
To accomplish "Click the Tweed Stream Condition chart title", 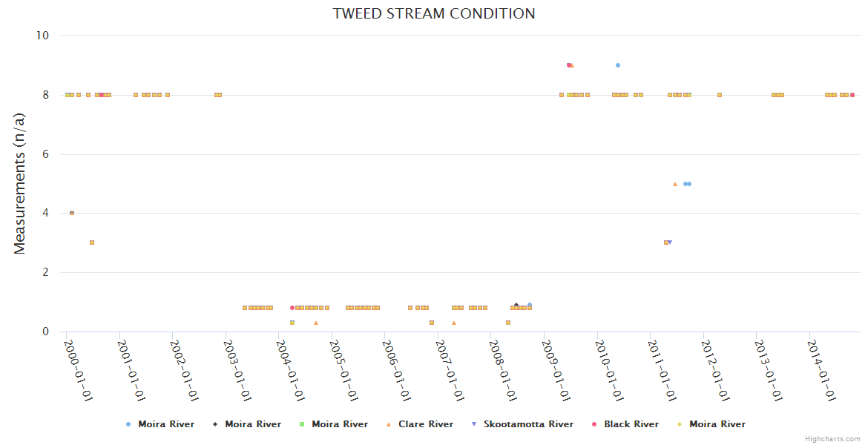I will (x=434, y=13).
